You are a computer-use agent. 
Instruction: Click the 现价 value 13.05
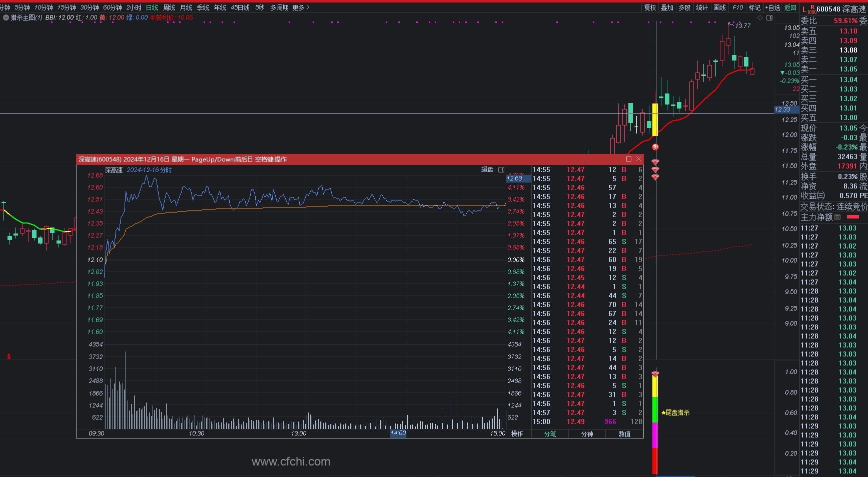pos(848,128)
